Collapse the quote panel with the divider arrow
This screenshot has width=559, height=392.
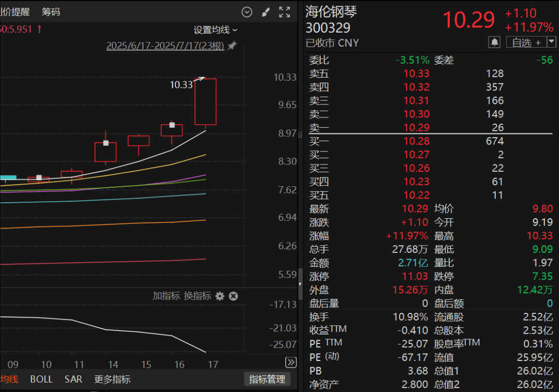[300, 284]
